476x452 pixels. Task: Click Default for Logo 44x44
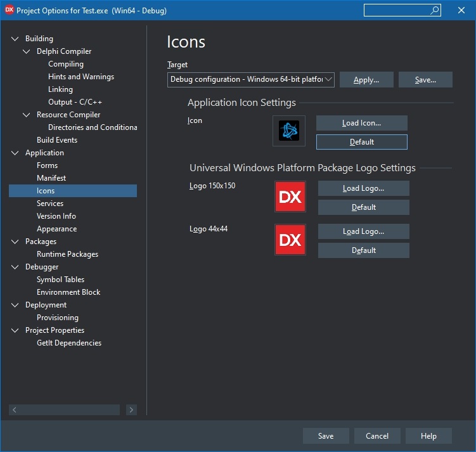[x=364, y=250]
